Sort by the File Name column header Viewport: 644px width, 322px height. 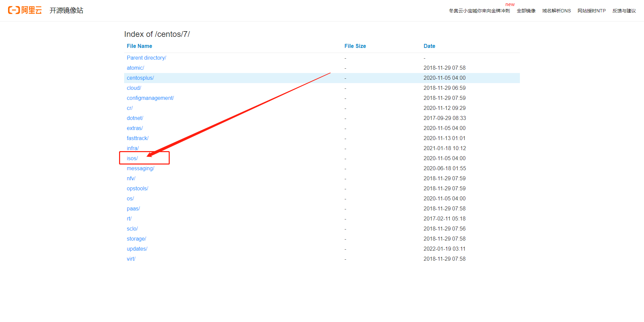(140, 46)
